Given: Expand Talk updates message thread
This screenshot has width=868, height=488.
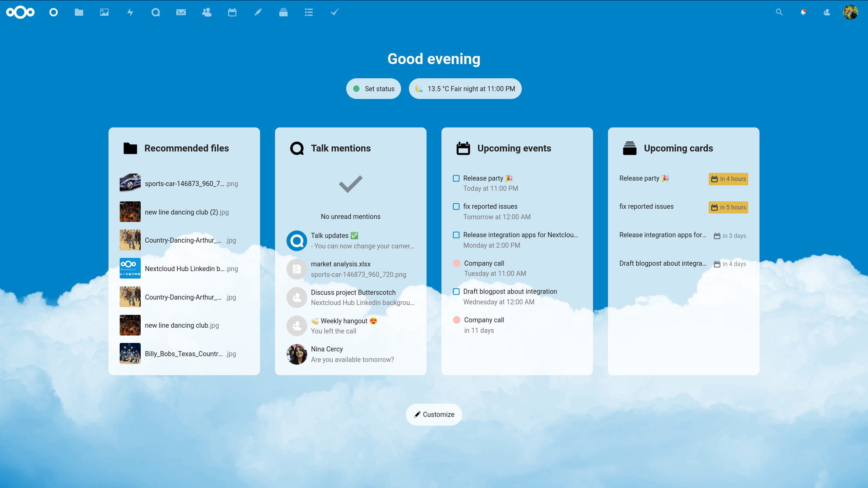Looking at the screenshot, I should [351, 241].
